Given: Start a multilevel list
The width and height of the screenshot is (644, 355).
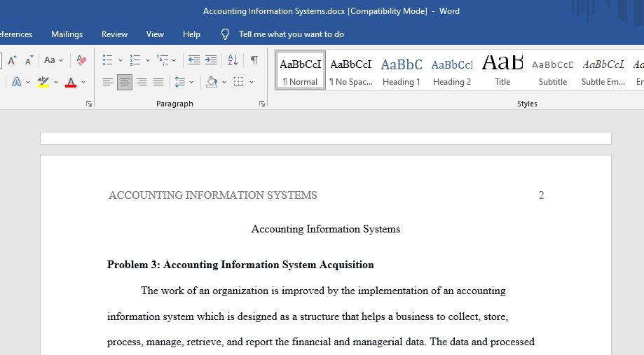Looking at the screenshot, I should pos(163,60).
